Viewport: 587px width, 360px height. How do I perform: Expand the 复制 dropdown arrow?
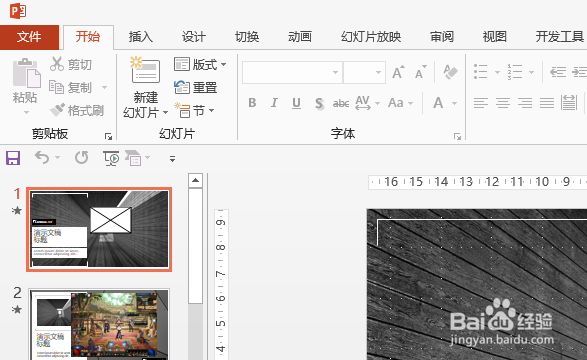coord(104,88)
